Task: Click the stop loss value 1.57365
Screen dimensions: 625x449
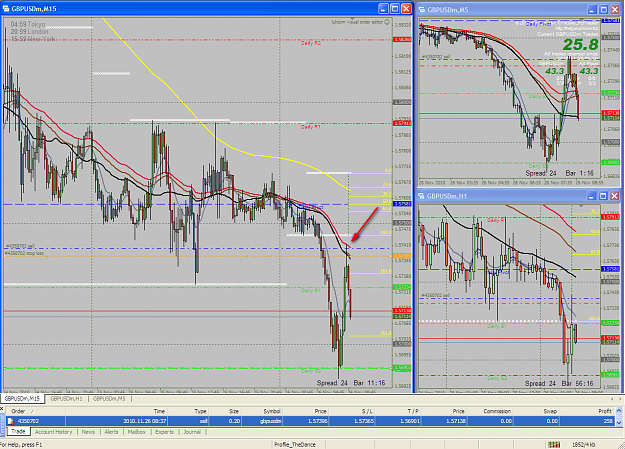Action: click(363, 421)
